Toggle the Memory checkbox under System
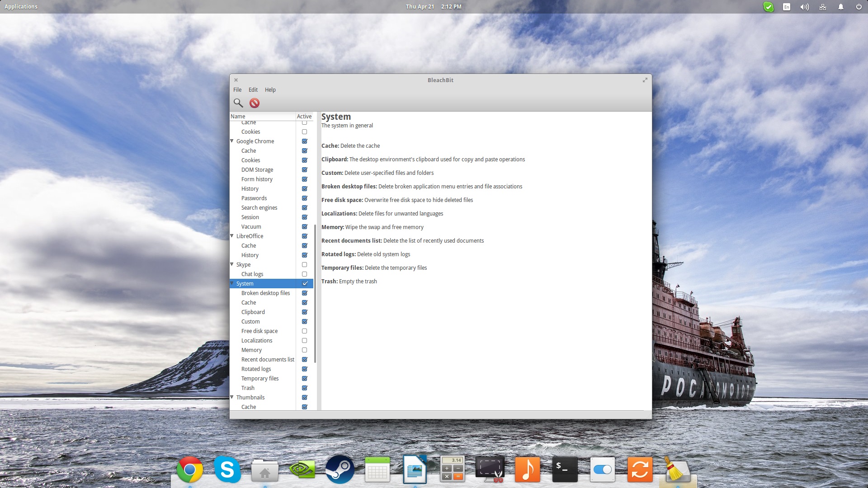868x488 pixels. coord(304,350)
